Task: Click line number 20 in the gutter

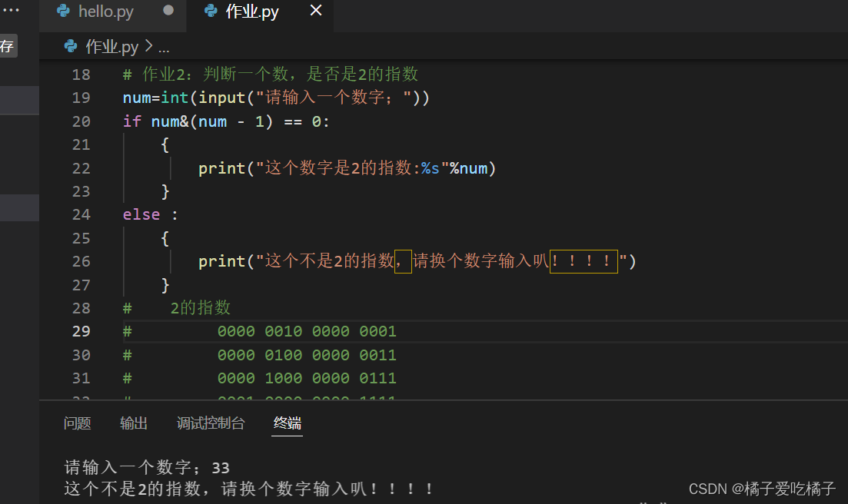Action: point(81,121)
